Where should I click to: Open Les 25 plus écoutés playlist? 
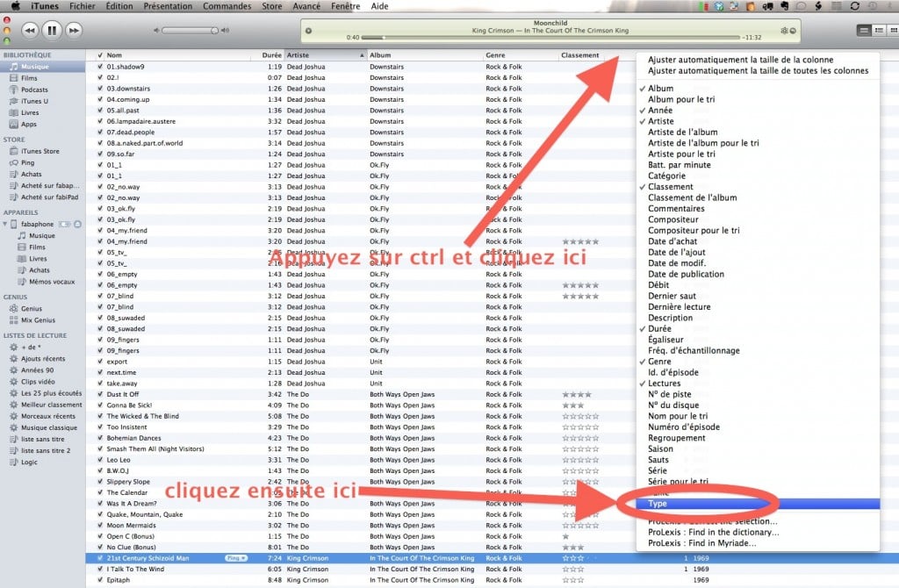point(51,393)
